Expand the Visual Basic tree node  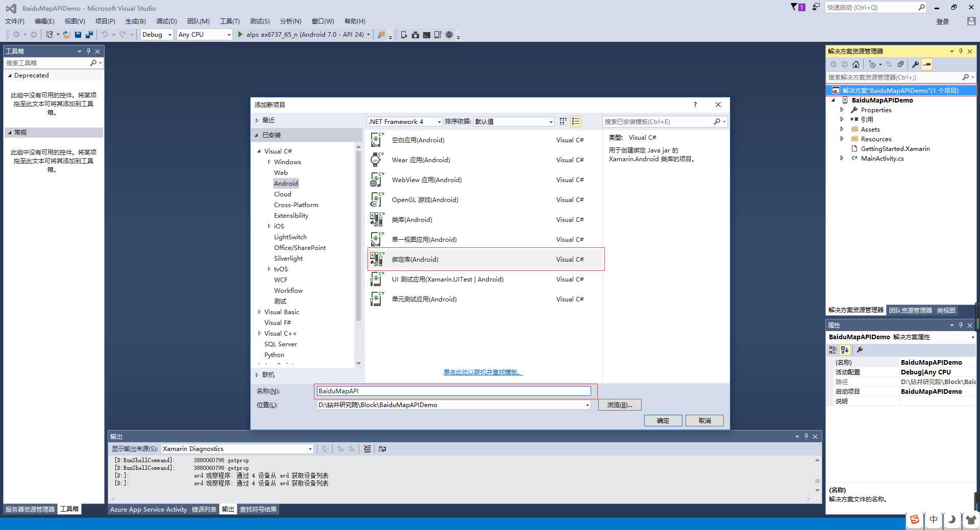point(259,312)
